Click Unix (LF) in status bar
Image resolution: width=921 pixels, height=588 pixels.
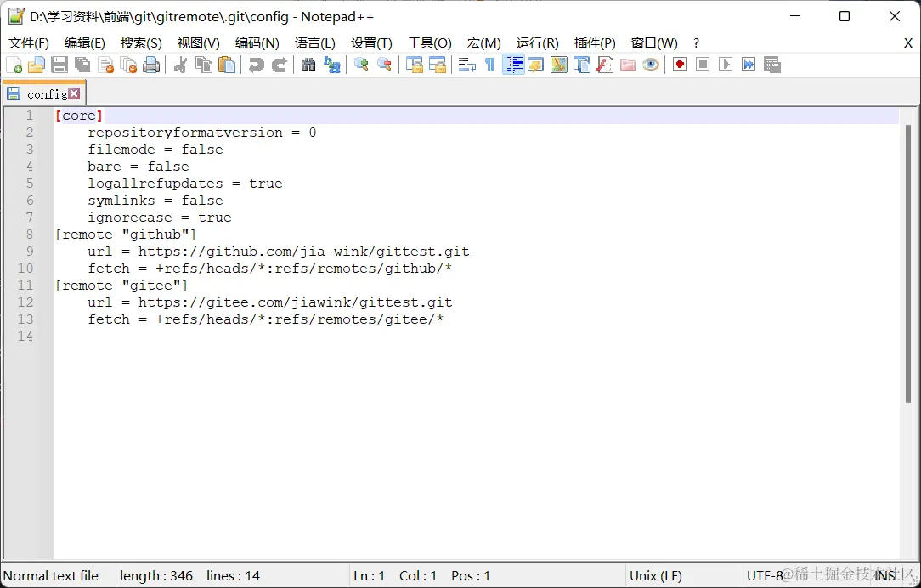[x=656, y=575]
